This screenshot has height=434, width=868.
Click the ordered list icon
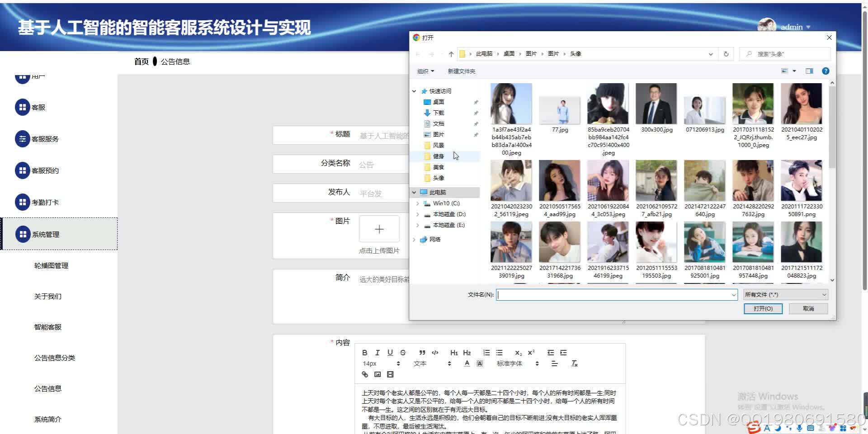coord(486,353)
